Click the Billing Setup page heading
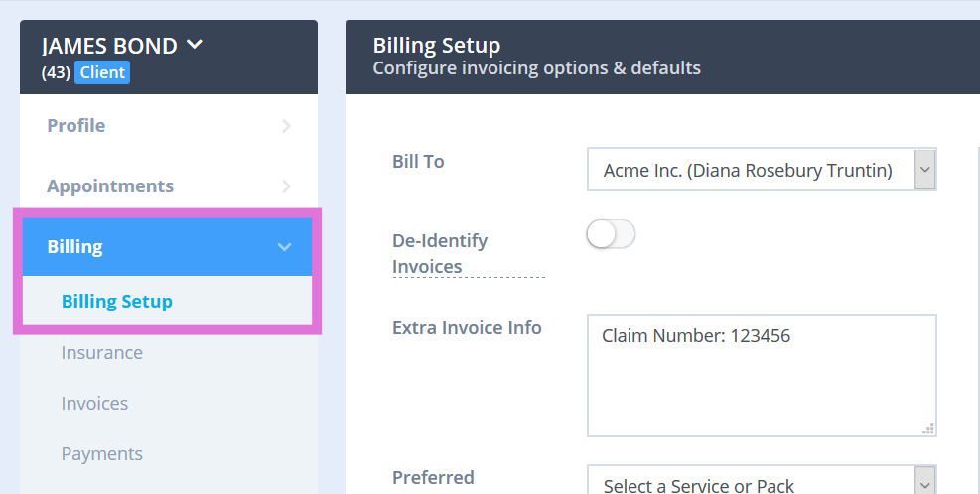980x494 pixels. coord(437,46)
